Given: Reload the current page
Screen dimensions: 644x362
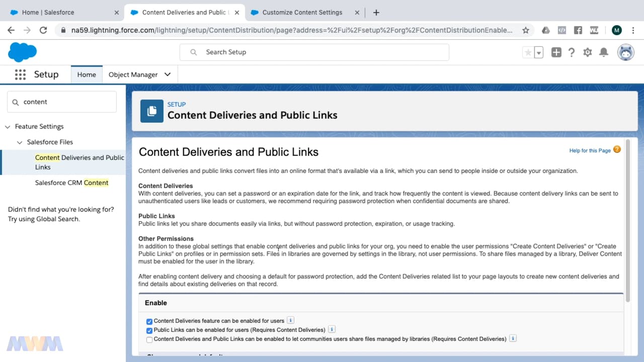Looking at the screenshot, I should click(43, 30).
